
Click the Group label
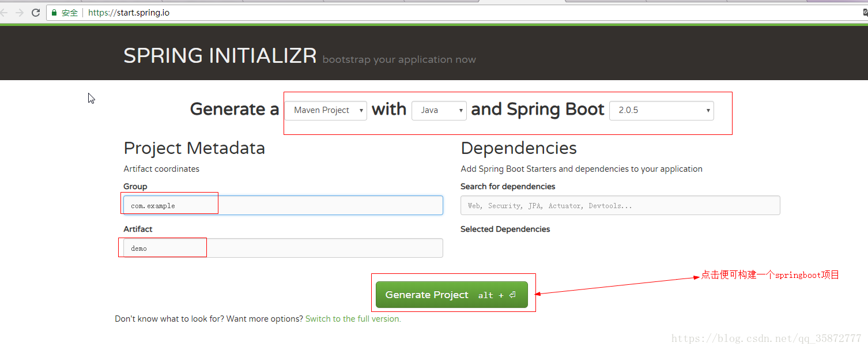(135, 186)
